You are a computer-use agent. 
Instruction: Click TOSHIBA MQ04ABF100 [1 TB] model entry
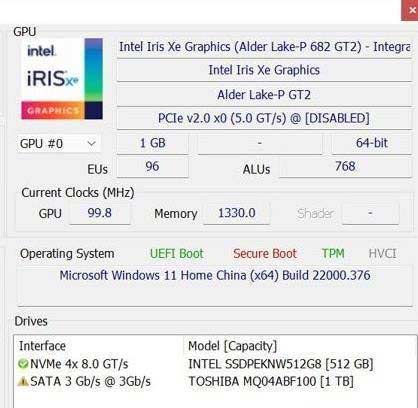tap(271, 381)
